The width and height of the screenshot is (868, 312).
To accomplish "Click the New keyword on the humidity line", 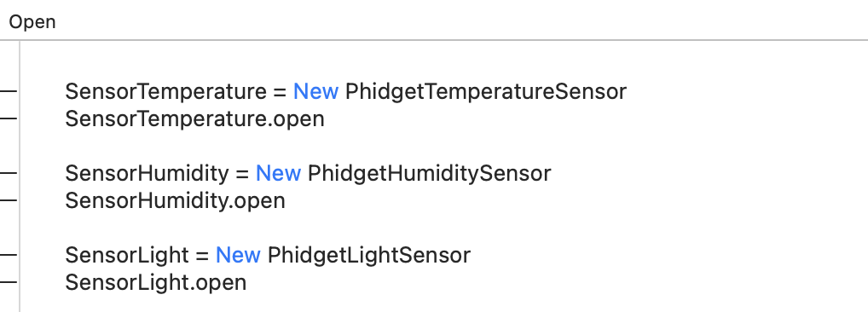I will pos(278,173).
